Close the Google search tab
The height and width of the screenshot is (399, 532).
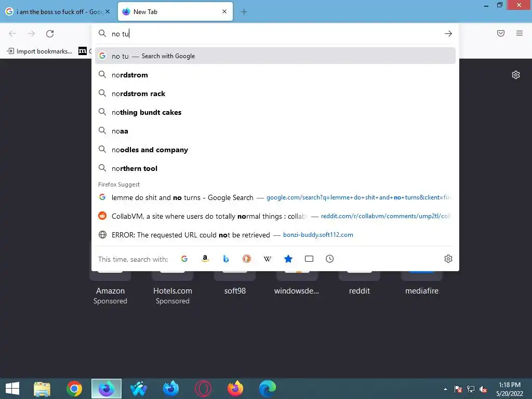click(x=108, y=11)
